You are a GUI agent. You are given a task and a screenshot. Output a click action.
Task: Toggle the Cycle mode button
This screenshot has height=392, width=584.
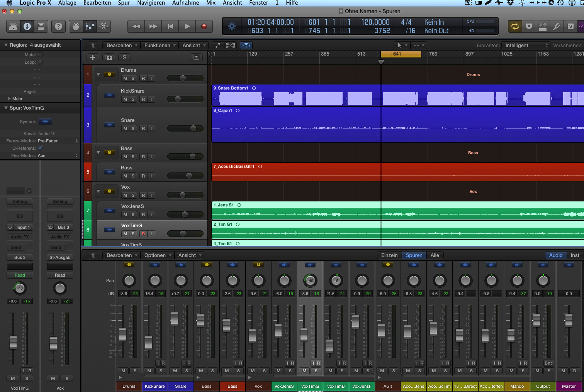tap(515, 26)
